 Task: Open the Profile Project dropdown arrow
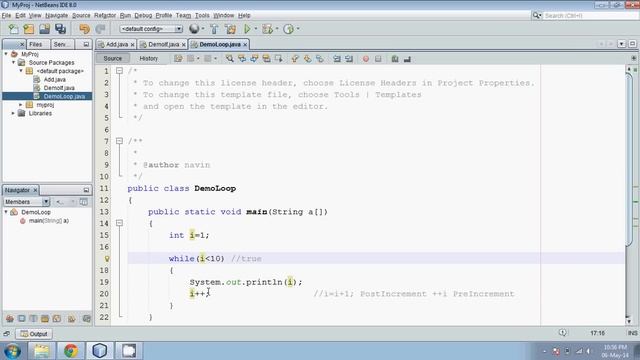298,29
